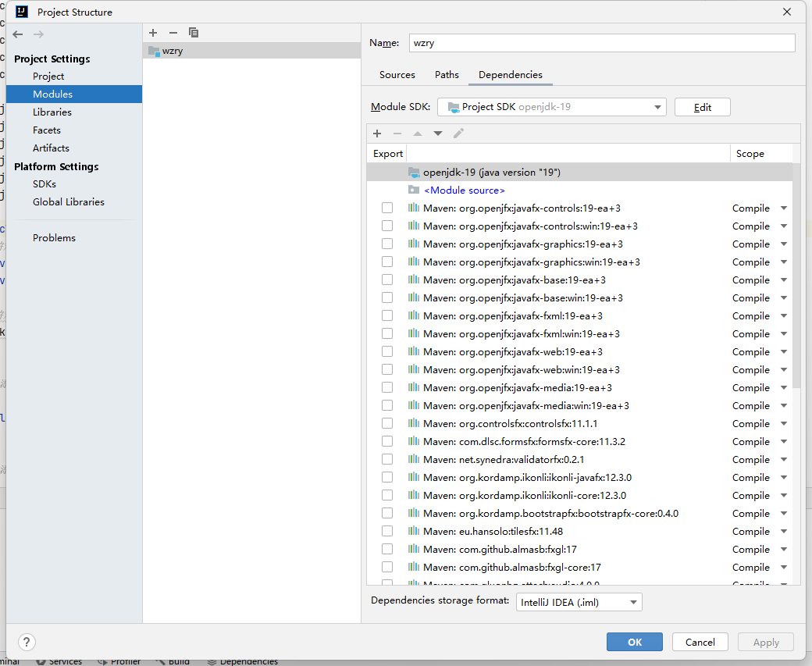Select the wzry module in list
The width and height of the screenshot is (812, 666).
[x=251, y=51]
